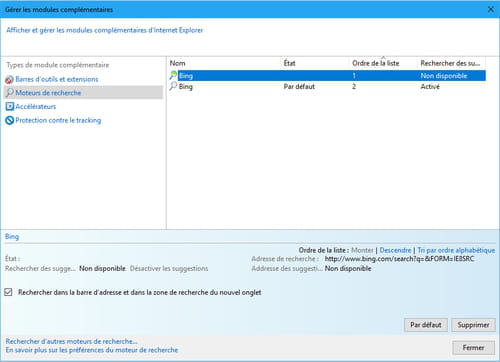Viewport: 500px width, 362px height.
Task: Click the Monter link
Action: pyautogui.click(x=362, y=250)
